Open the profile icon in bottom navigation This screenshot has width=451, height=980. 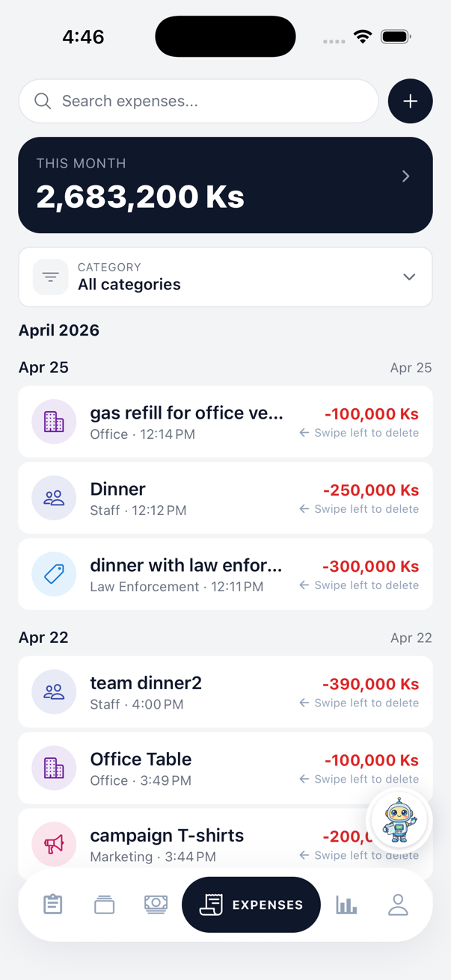pos(398,904)
